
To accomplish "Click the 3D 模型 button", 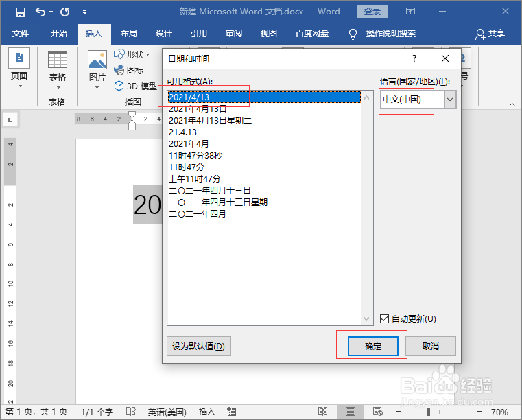I will (x=136, y=86).
